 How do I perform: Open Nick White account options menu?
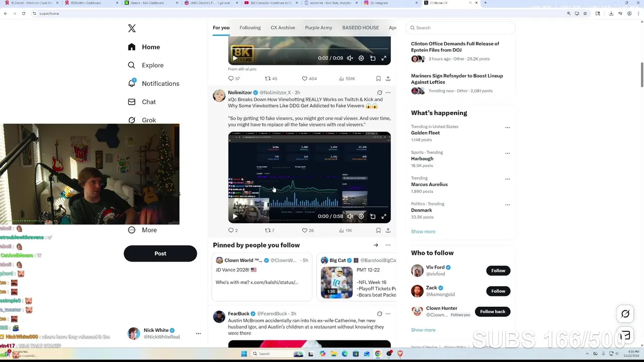coord(198,333)
